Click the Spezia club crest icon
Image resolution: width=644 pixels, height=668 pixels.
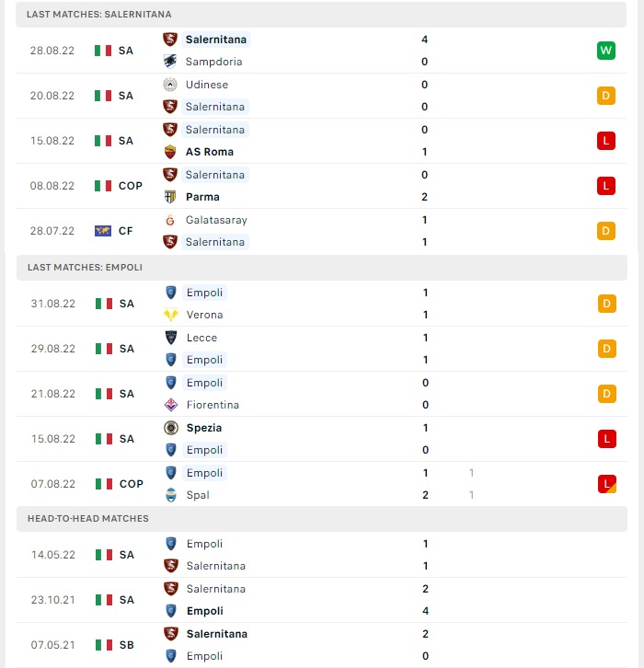click(x=171, y=428)
